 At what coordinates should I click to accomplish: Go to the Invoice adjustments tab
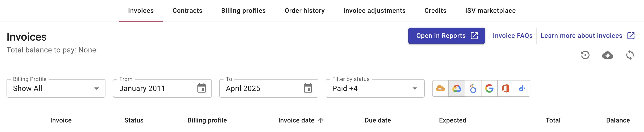[374, 11]
